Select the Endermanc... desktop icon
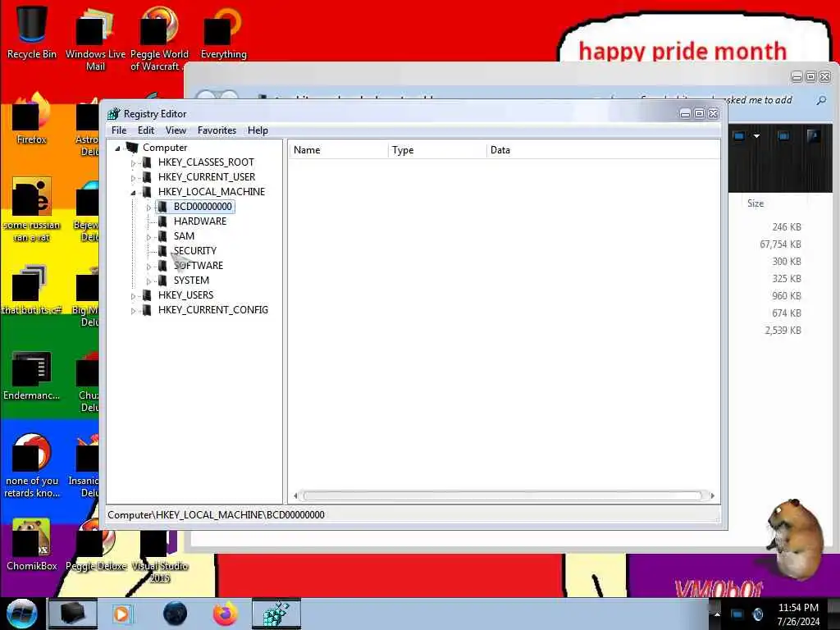 click(x=32, y=375)
